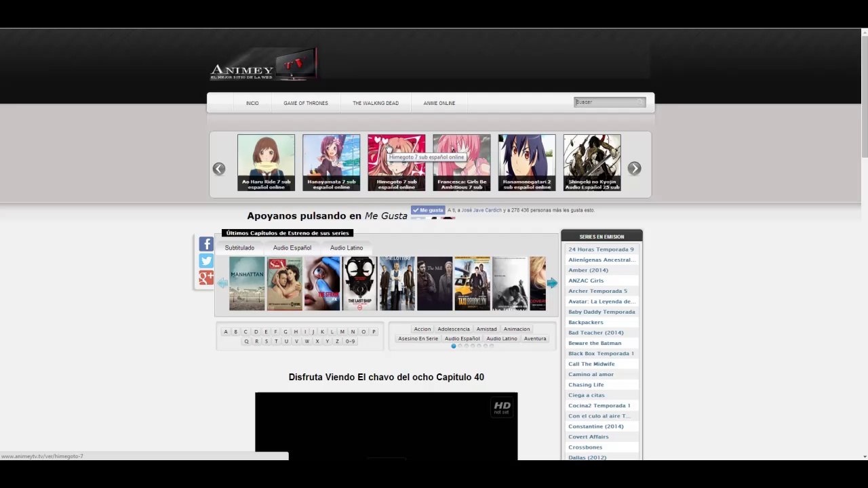Click the Facebook share icon
Image resolution: width=868 pixels, height=488 pixels.
coord(206,244)
